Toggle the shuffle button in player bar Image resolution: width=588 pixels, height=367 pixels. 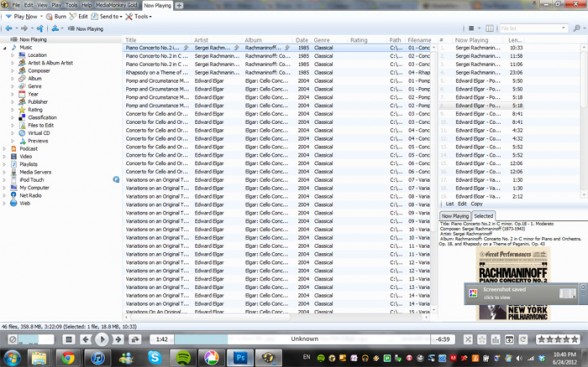(x=468, y=340)
